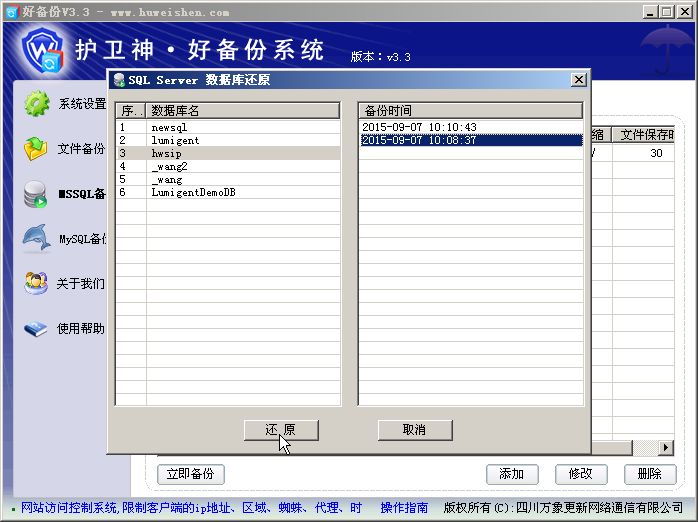698x522 pixels.
Task: Click the 取消 cancel button
Action: pos(415,430)
